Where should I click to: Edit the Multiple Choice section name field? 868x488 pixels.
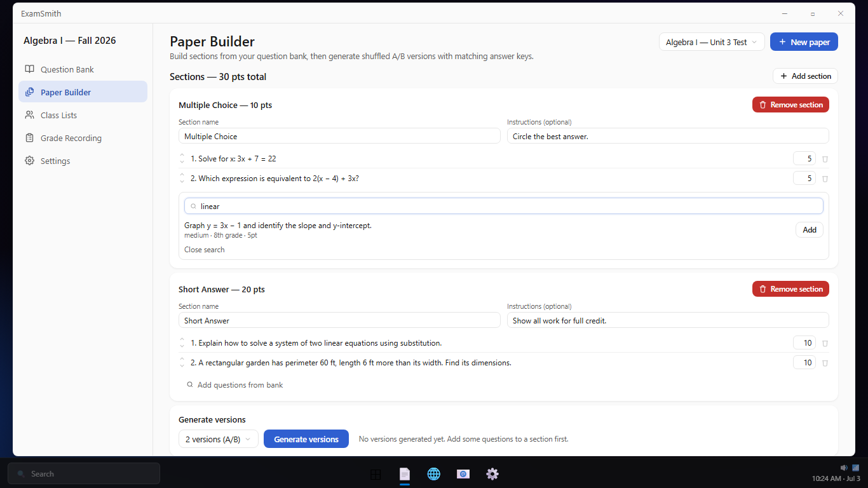339,136
